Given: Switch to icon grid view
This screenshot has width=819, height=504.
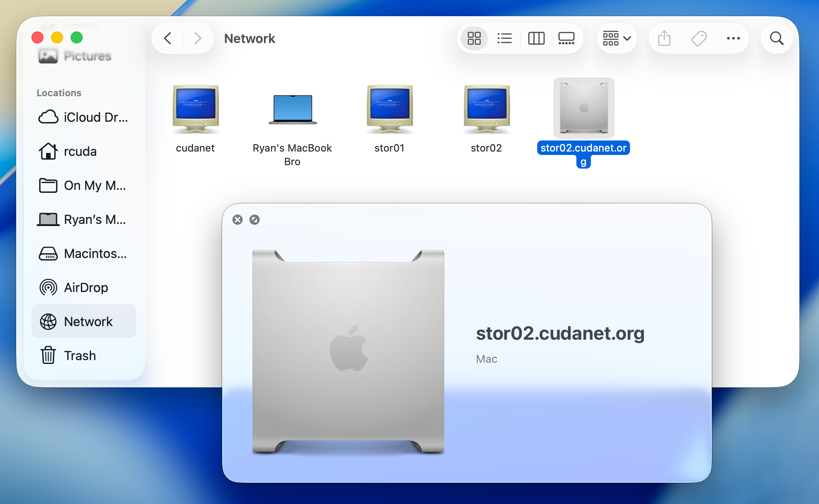Looking at the screenshot, I should coord(474,38).
